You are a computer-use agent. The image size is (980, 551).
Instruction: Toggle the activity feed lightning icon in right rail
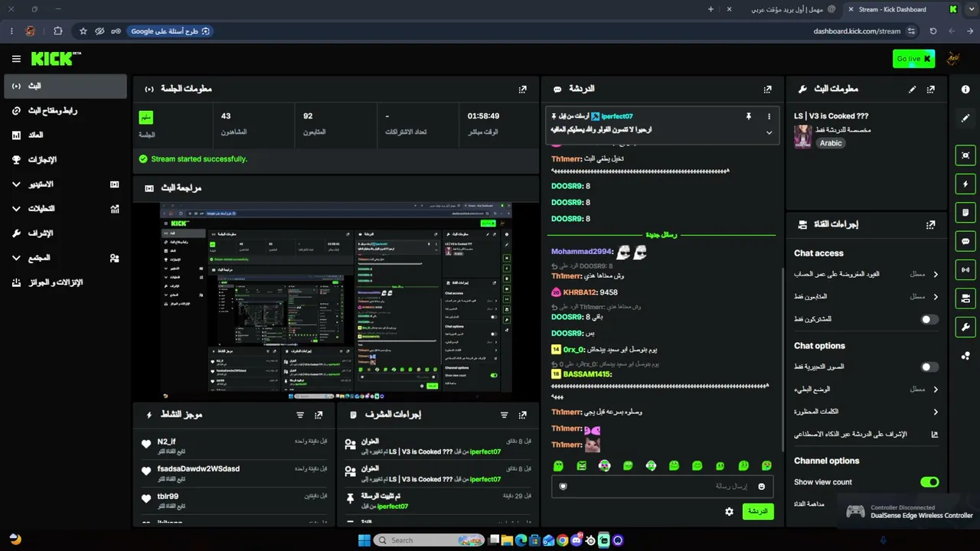(965, 184)
